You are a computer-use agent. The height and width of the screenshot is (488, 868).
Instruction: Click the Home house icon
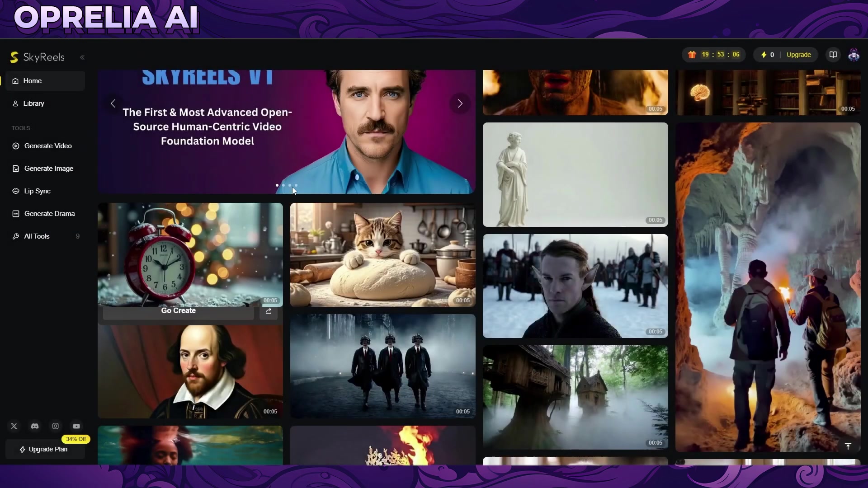15,81
